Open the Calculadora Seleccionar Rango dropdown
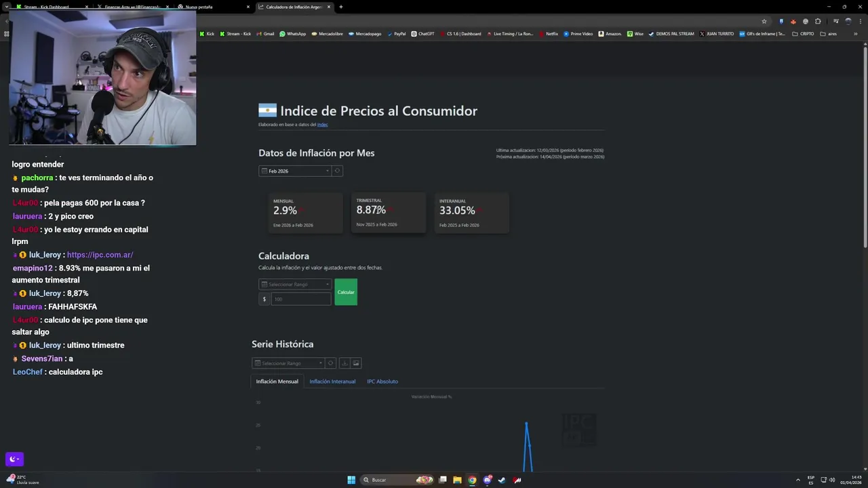The image size is (868, 488). [295, 285]
